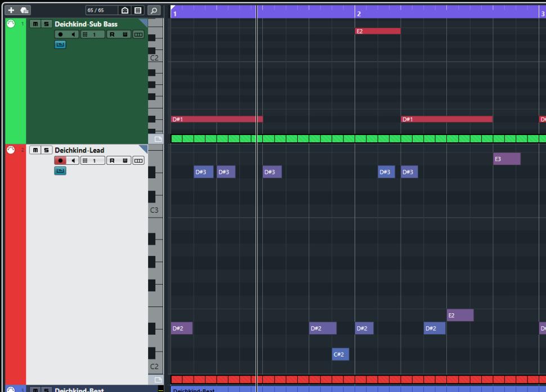Open the track visibility agents button
This screenshot has height=392, width=546.
coord(126,10)
